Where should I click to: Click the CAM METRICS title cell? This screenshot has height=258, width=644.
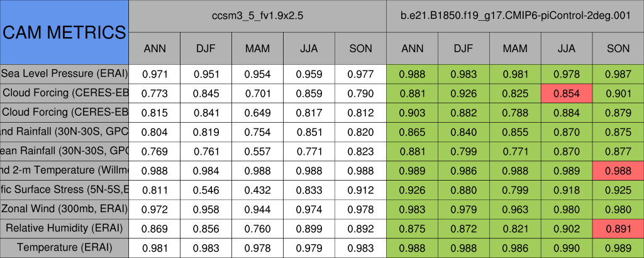[x=64, y=31]
